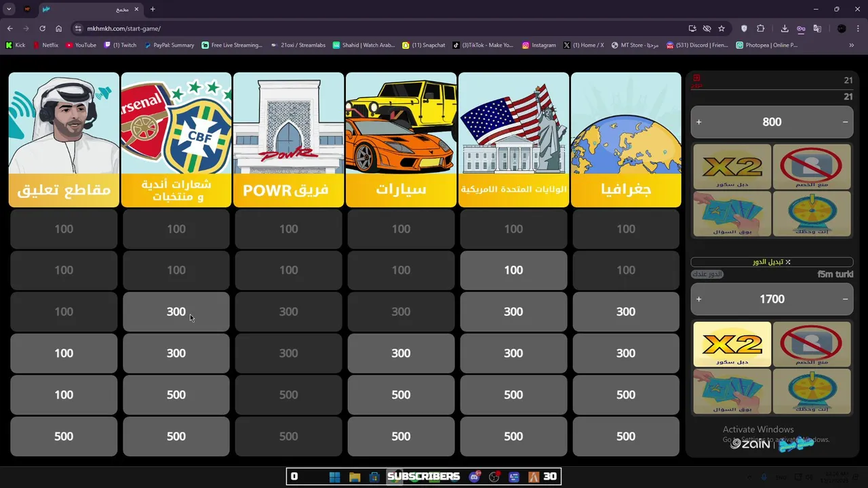This screenshot has height=488, width=868.
Task: Bookmark this page with the star icon
Action: coord(722,28)
